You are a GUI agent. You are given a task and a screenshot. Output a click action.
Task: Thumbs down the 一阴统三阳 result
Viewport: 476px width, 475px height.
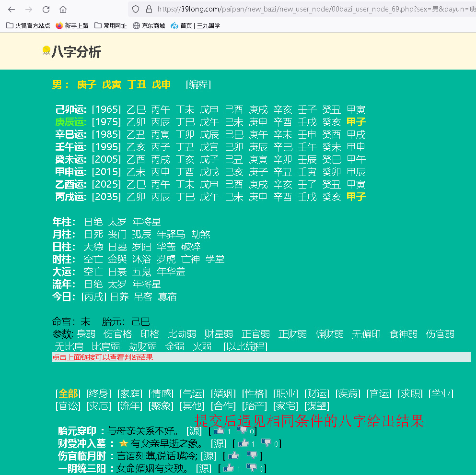pos(251,468)
